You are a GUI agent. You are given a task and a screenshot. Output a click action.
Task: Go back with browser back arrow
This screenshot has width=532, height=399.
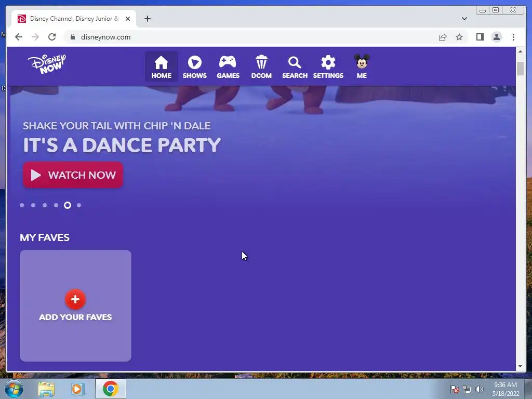19,37
